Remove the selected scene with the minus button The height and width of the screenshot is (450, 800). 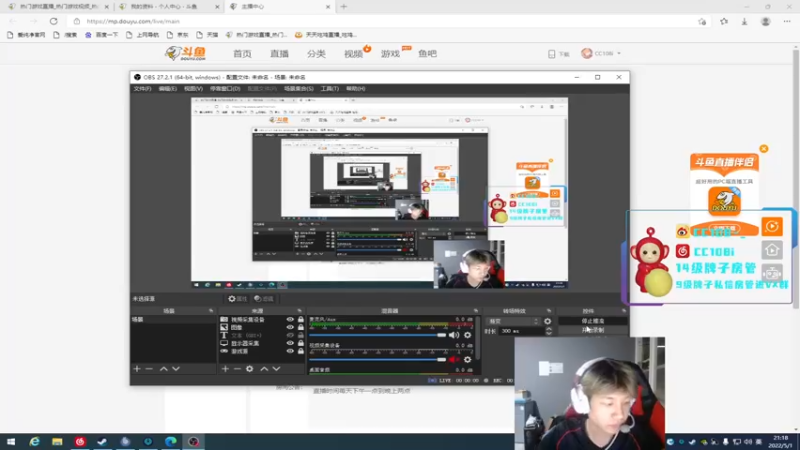[149, 368]
